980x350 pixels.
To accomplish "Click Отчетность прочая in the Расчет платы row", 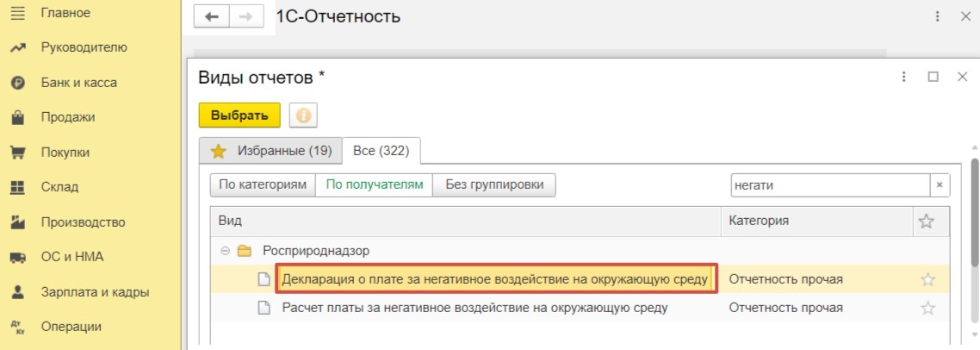I will click(x=785, y=308).
